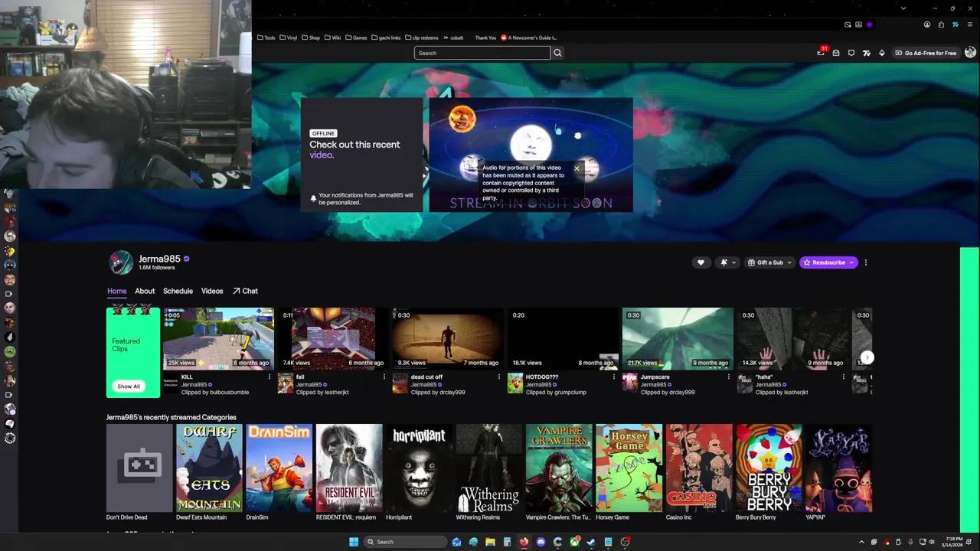Open the clip redeems bookmarks folder
Screen dimensions: 980x551
point(423,37)
